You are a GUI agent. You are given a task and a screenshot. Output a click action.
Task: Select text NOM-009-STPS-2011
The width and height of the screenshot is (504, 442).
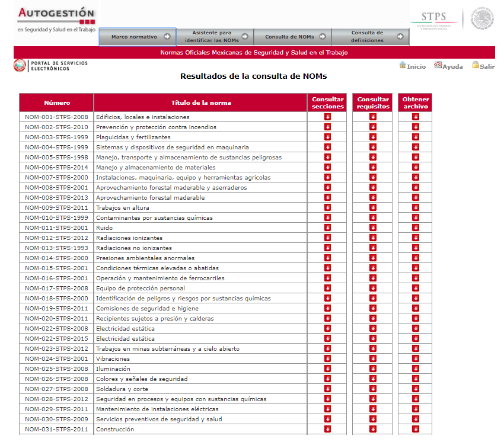tap(56, 207)
